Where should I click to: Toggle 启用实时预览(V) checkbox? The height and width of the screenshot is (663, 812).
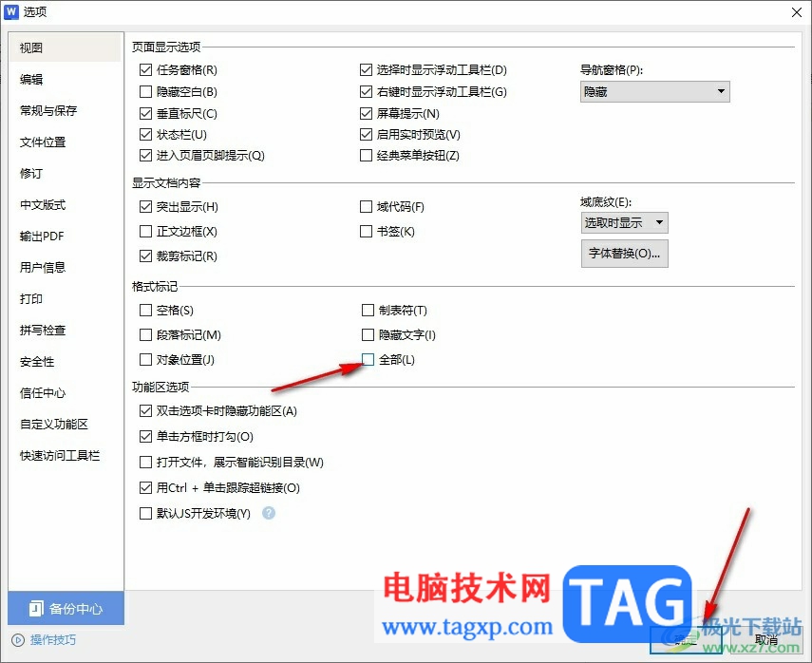[x=367, y=135]
